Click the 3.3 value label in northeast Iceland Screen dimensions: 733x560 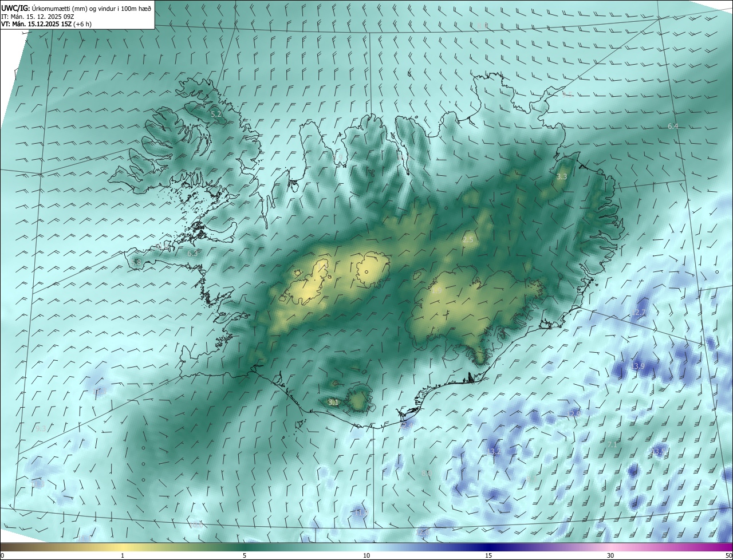[562, 176]
